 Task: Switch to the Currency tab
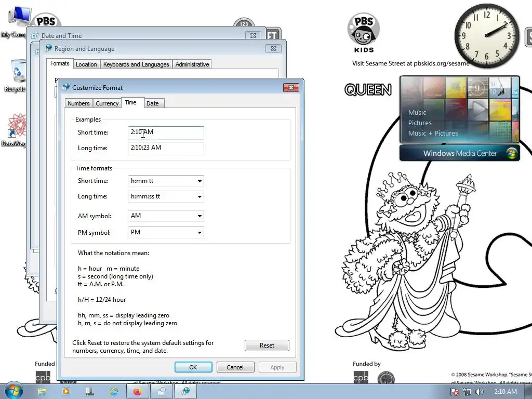107,103
